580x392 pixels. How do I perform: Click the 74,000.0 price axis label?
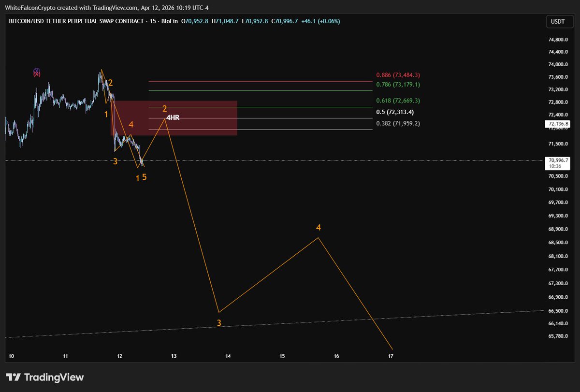click(x=558, y=64)
